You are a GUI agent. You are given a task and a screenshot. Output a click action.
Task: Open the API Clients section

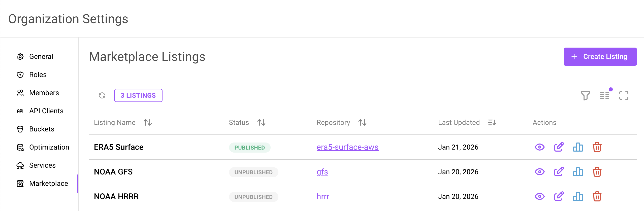[x=46, y=111]
